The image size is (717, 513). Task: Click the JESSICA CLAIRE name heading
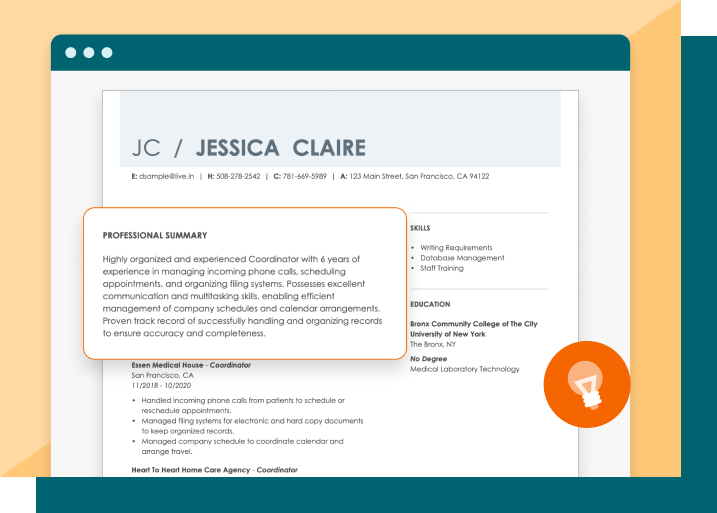pos(280,148)
